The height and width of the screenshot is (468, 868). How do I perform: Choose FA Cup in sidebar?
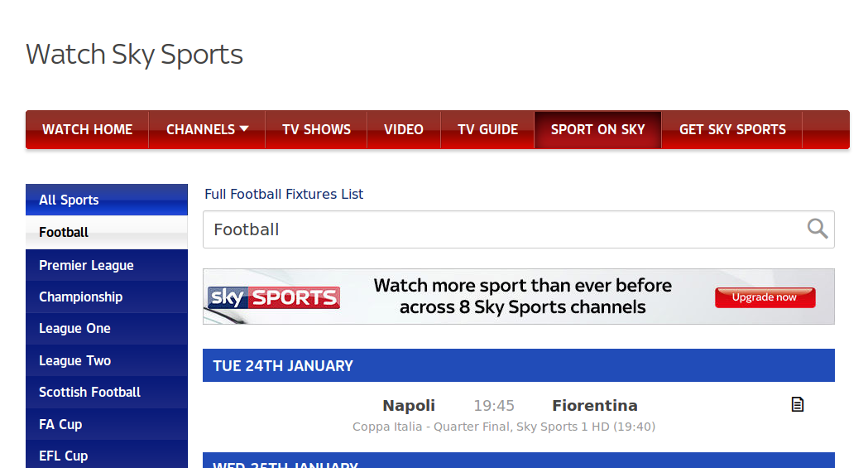click(107, 424)
